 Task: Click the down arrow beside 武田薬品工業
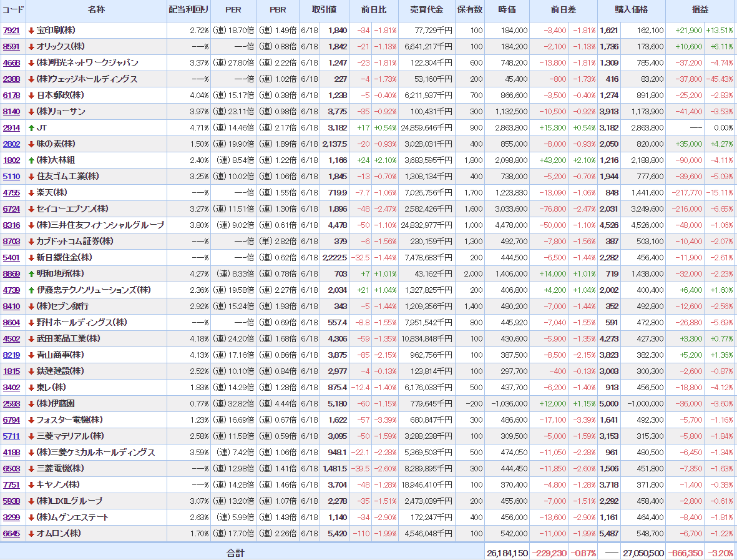pyautogui.click(x=31, y=338)
